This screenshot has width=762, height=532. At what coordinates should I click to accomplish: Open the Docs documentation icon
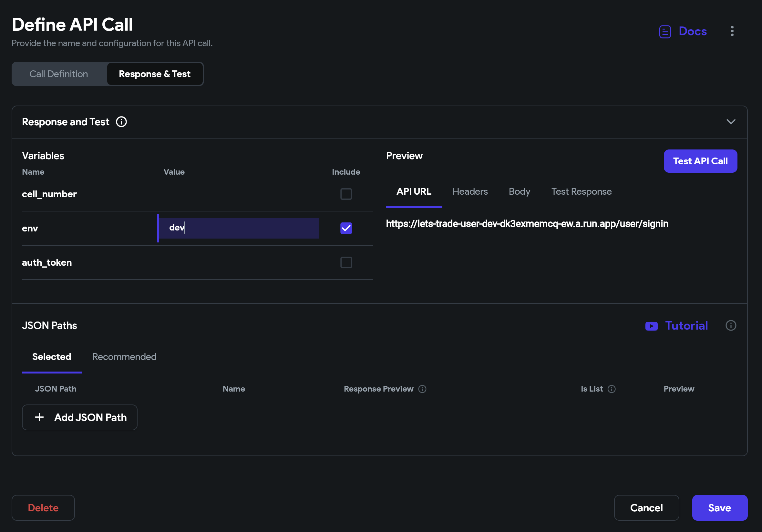(x=665, y=31)
